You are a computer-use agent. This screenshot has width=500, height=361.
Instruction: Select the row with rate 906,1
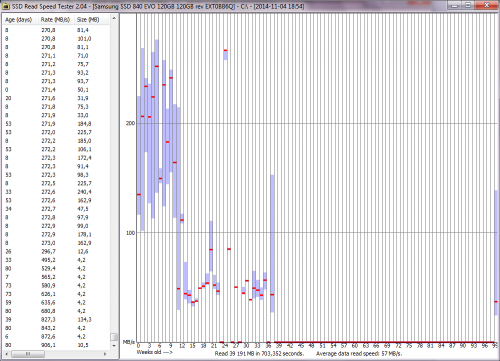point(56,345)
